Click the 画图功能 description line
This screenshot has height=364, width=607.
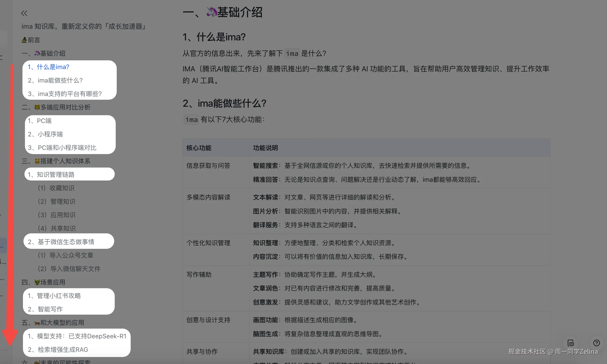305,320
